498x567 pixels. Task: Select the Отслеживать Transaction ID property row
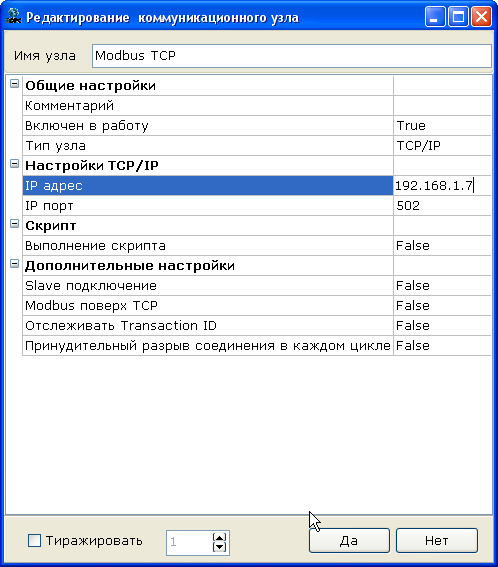[x=208, y=326]
